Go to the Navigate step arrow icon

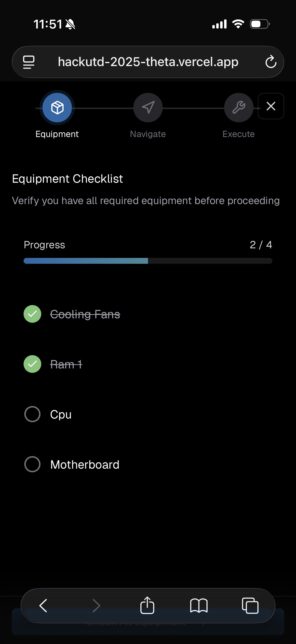click(148, 108)
